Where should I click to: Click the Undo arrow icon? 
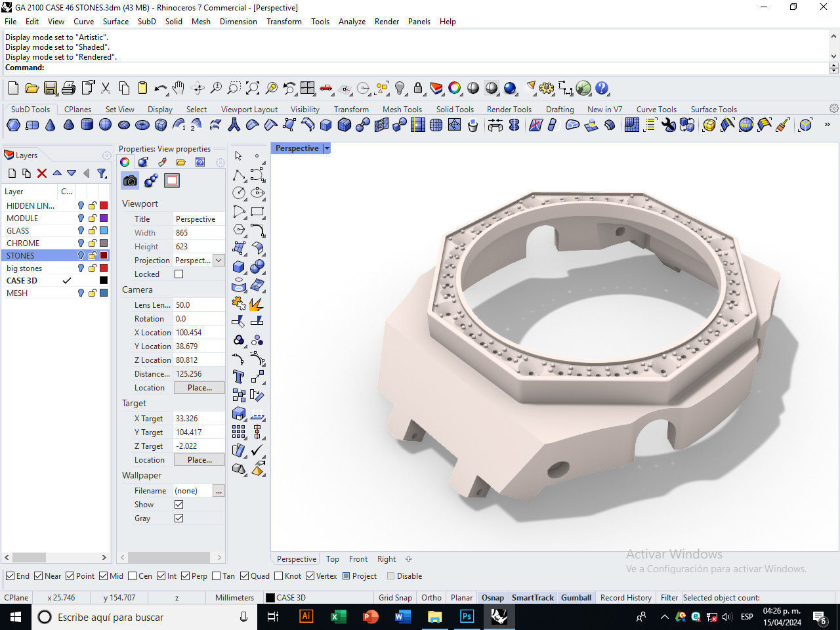(160, 88)
